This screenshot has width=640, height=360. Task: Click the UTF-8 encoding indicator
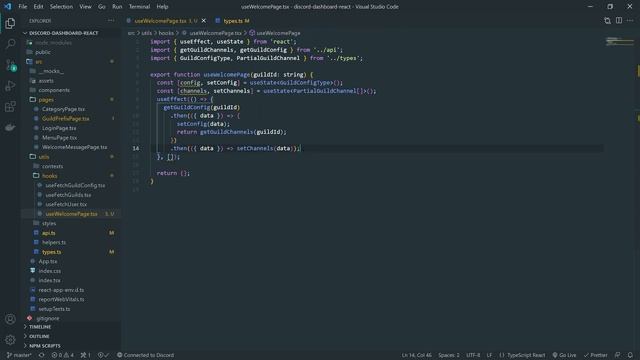pos(473,355)
